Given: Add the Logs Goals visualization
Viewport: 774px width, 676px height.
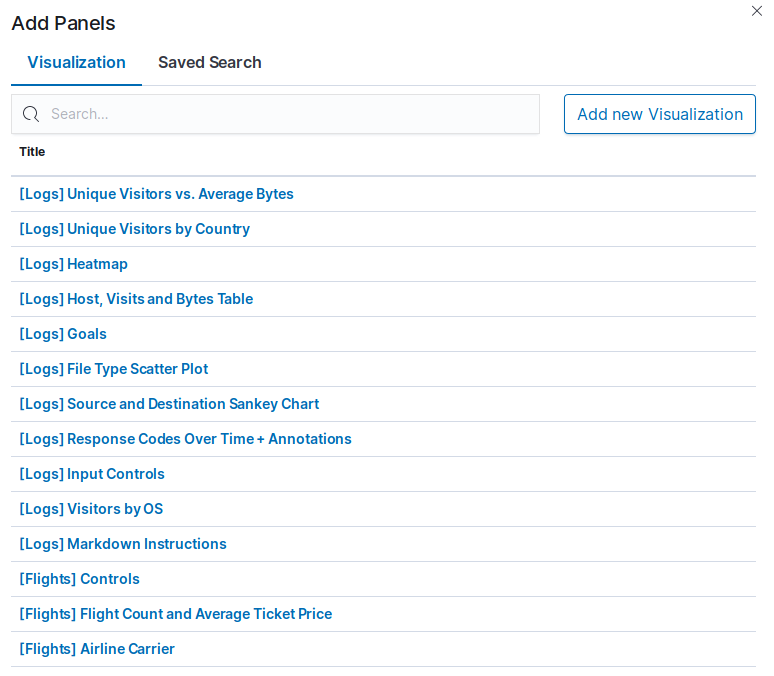Looking at the screenshot, I should tap(63, 334).
